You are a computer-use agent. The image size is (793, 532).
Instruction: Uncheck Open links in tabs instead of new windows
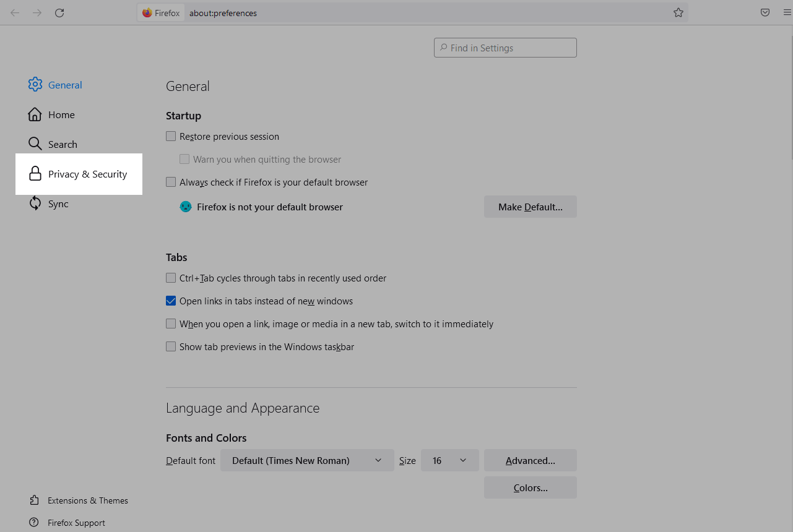tap(171, 301)
